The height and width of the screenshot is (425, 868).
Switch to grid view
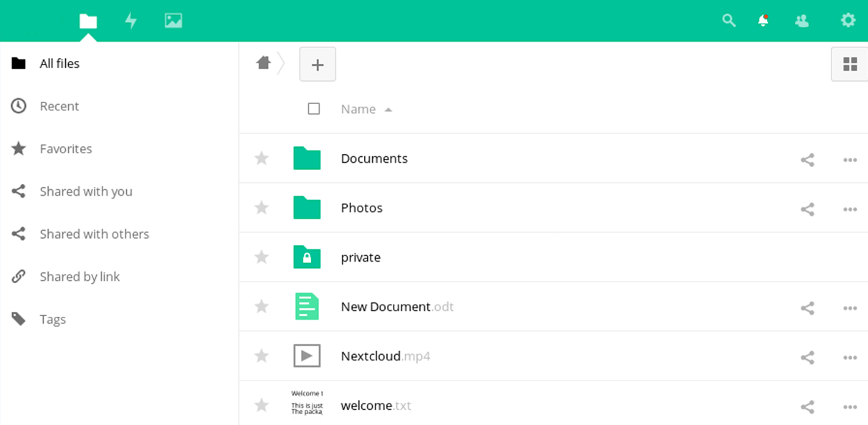pos(850,65)
